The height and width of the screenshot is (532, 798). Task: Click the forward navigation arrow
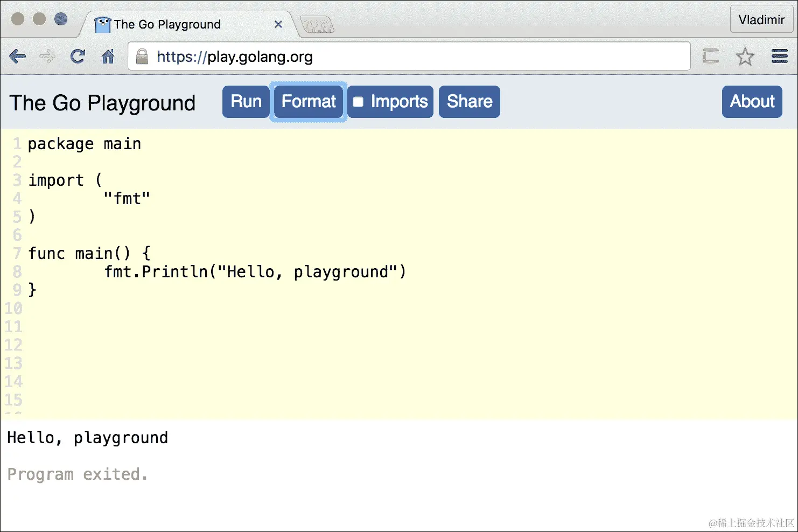tap(47, 56)
